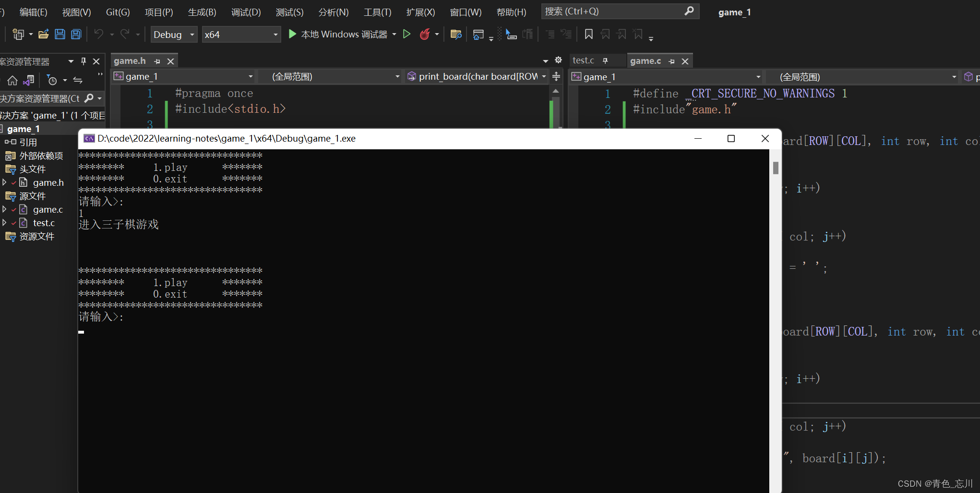Click the switch views icon in Solution Explorer

(29, 80)
